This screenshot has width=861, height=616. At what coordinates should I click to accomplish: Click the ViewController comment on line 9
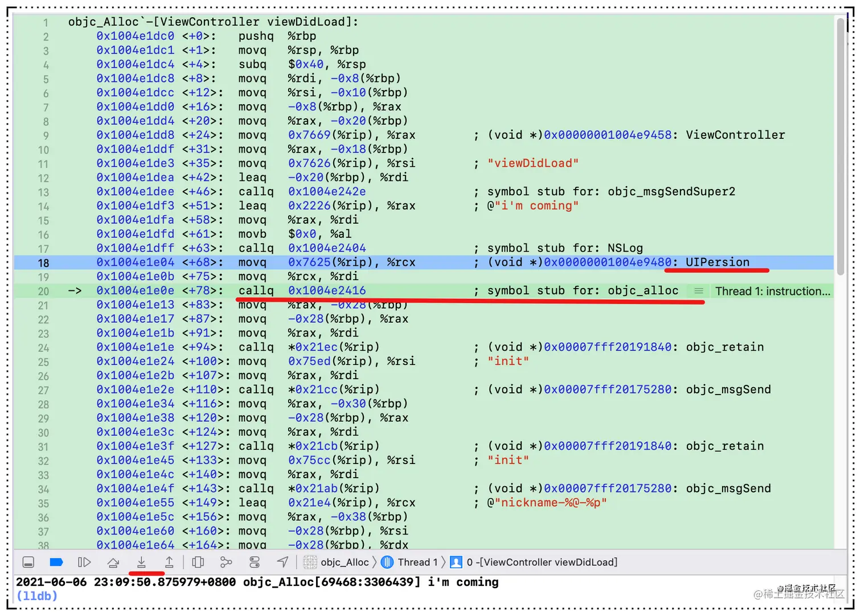click(x=735, y=135)
